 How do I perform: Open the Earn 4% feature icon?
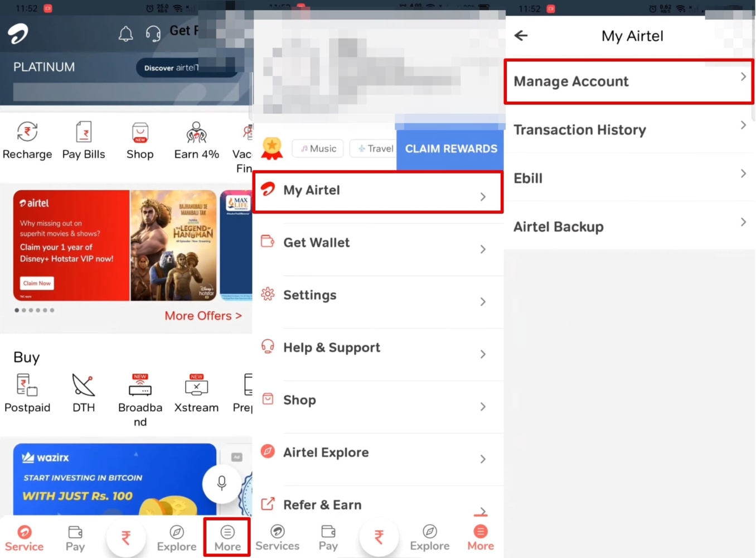(x=196, y=133)
